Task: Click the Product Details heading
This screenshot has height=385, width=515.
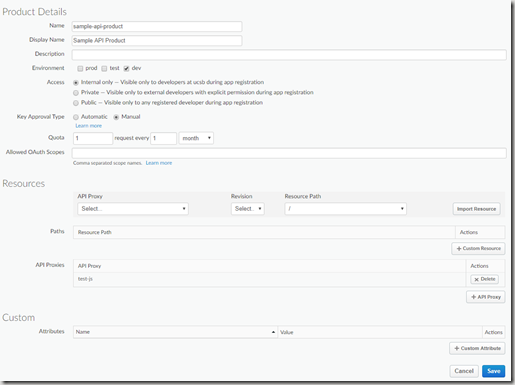Action: tap(35, 12)
